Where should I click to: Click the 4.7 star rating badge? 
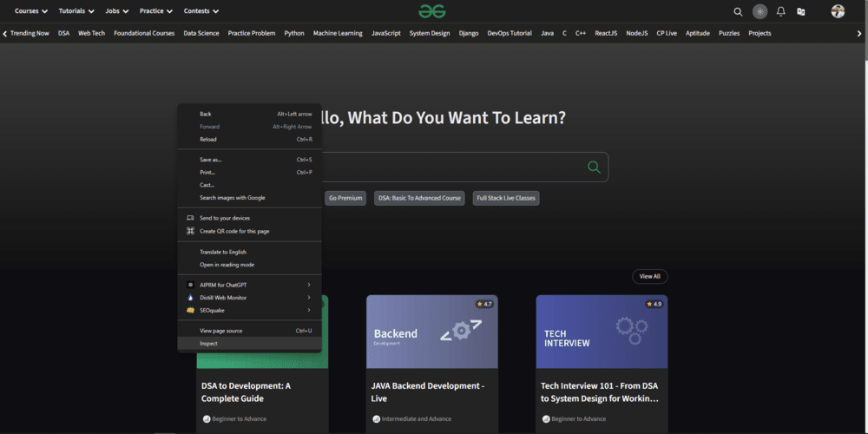click(484, 304)
